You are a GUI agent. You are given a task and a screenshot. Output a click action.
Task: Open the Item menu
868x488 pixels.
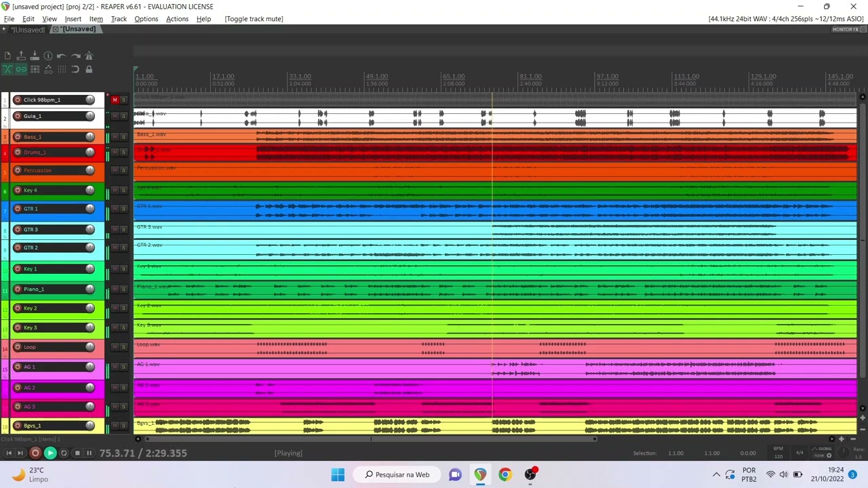point(96,19)
